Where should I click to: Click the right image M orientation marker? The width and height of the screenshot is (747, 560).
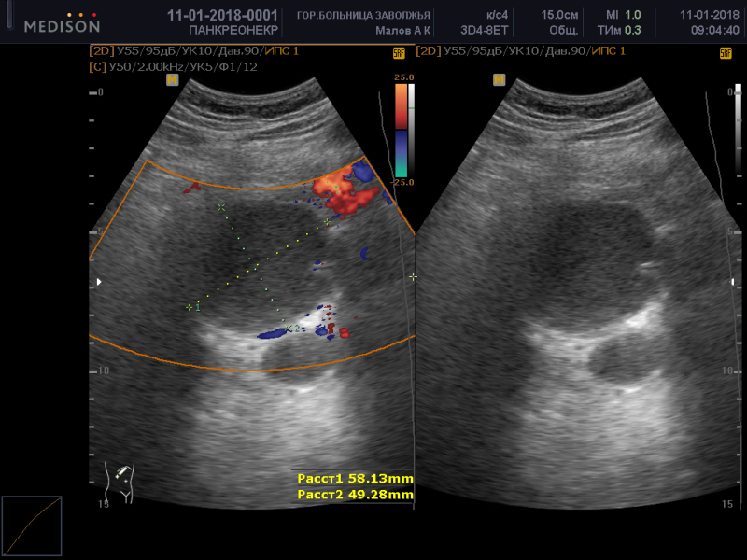(498, 80)
